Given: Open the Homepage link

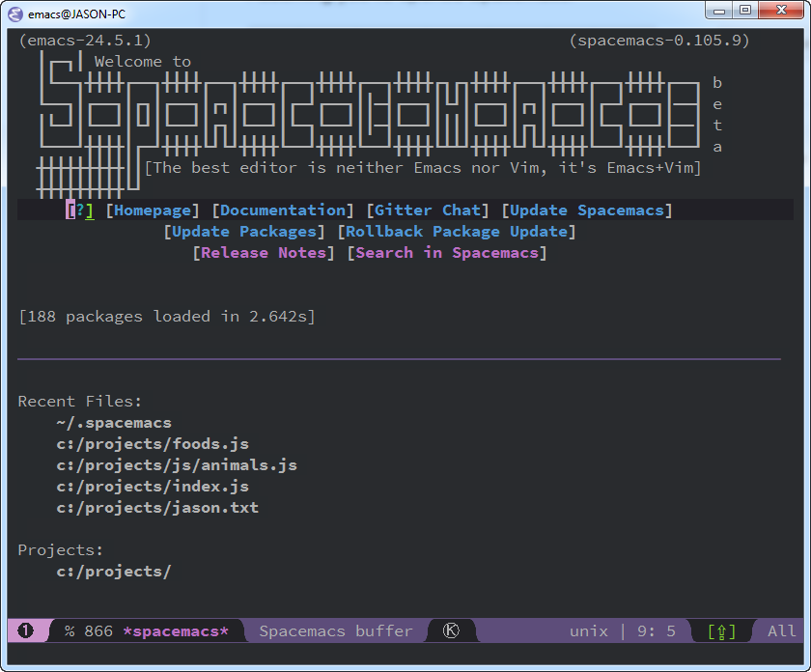Looking at the screenshot, I should 153,210.
